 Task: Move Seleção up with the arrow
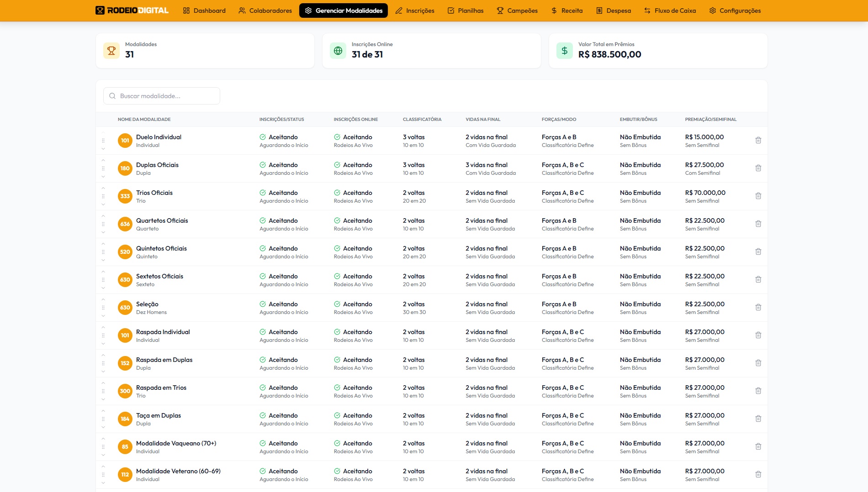tap(103, 299)
